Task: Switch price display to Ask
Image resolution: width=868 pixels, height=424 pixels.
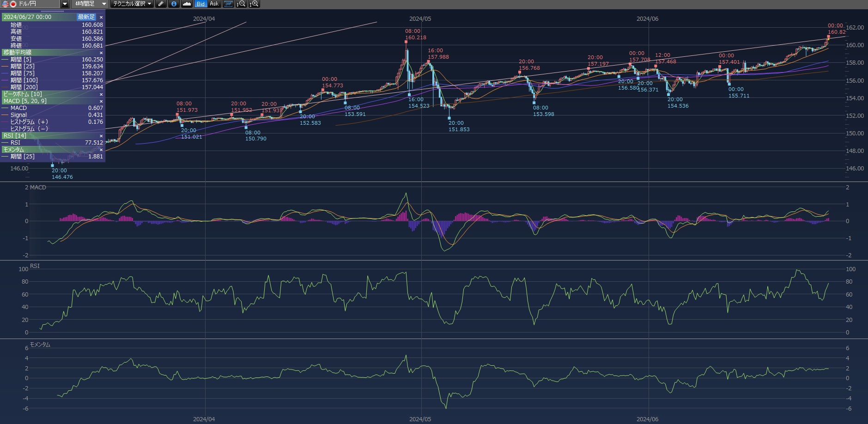Action: [214, 4]
